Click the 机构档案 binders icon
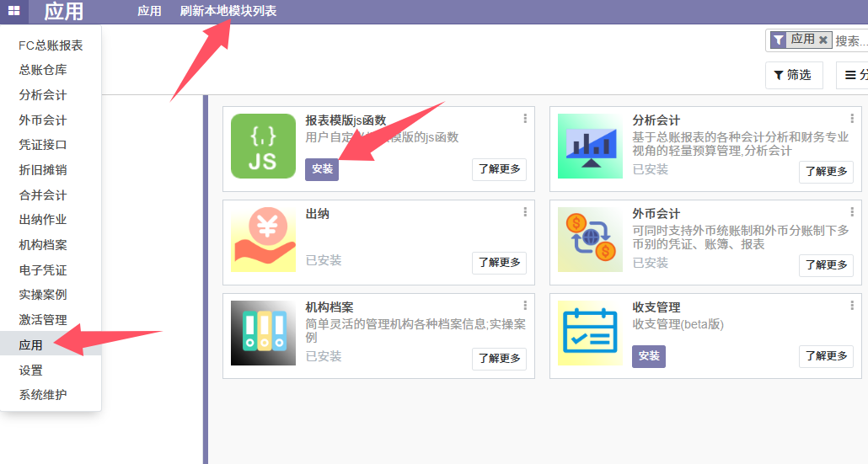Image resolution: width=868 pixels, height=464 pixels. coord(263,333)
